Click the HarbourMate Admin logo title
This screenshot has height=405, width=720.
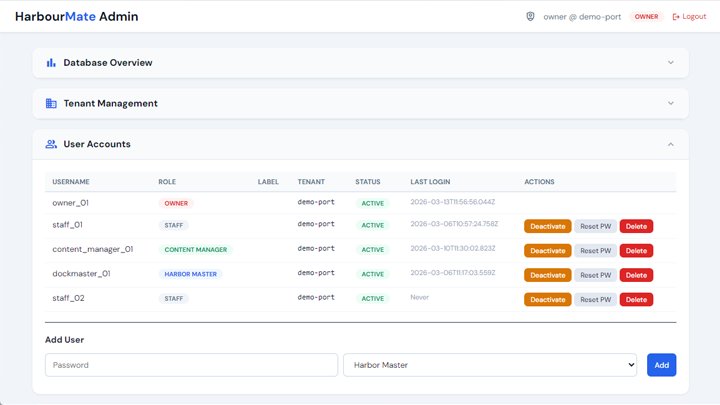[x=77, y=17]
